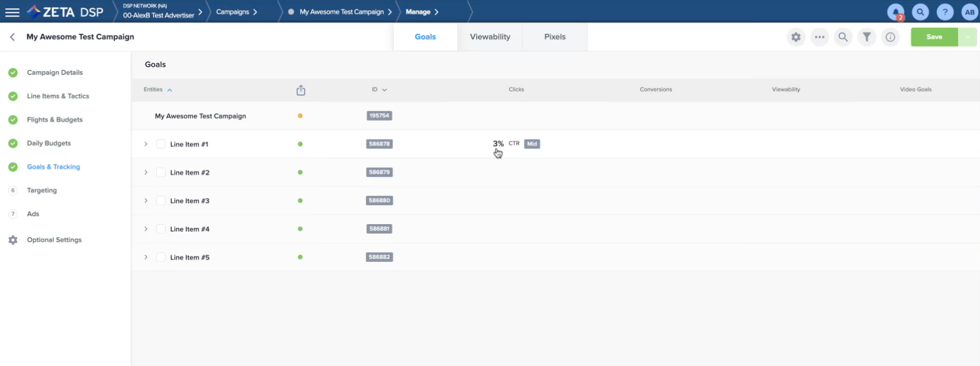This screenshot has width=980, height=366.
Task: Click the back arrow beside campaign title
Action: pos(12,37)
